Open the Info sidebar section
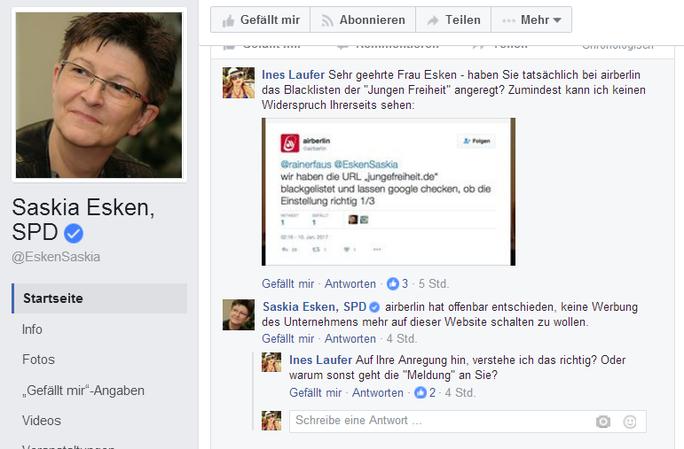 point(32,329)
